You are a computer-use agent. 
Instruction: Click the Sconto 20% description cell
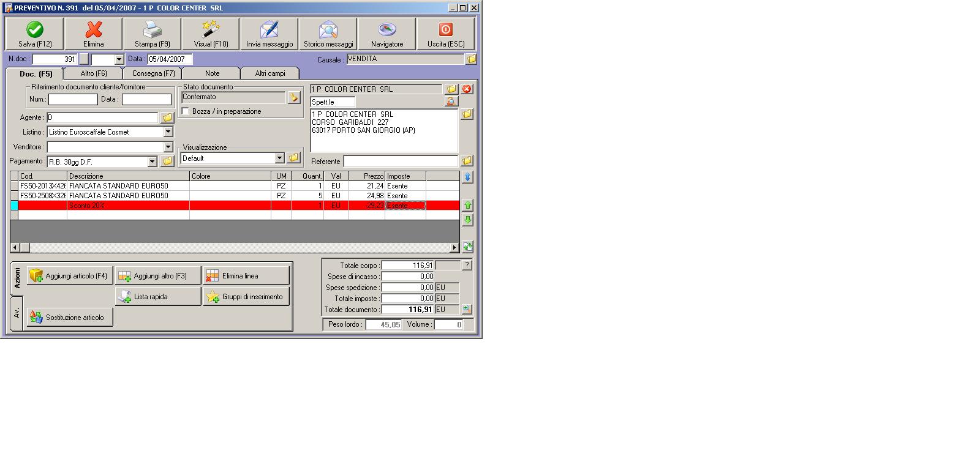[129, 206]
